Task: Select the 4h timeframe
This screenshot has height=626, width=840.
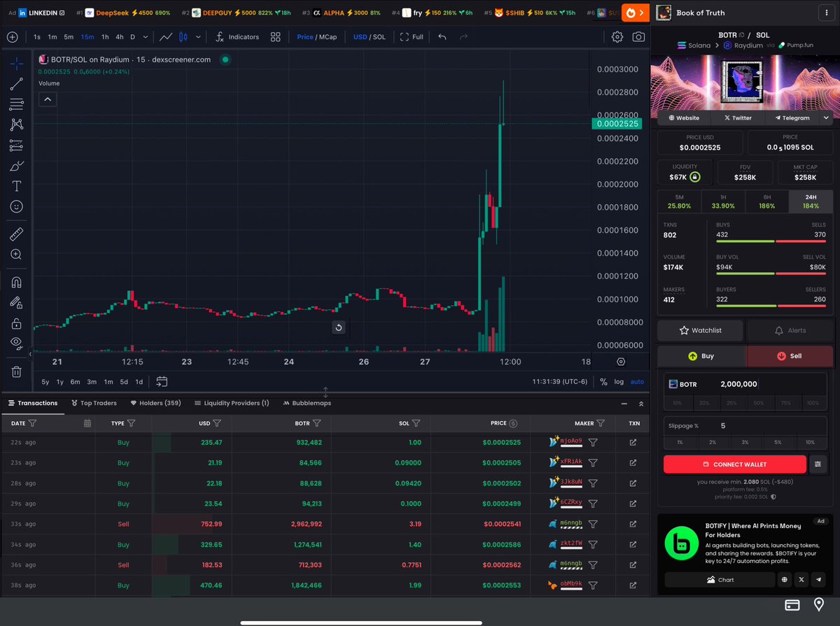Action: [x=120, y=37]
